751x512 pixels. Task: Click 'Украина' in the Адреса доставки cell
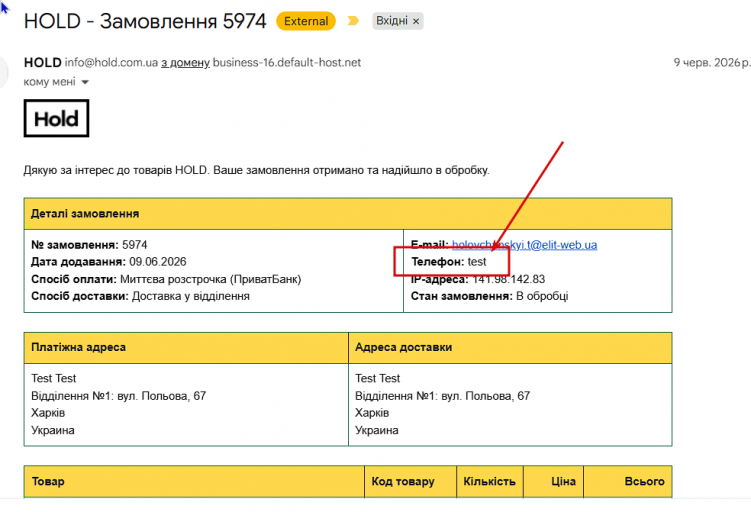(x=376, y=430)
